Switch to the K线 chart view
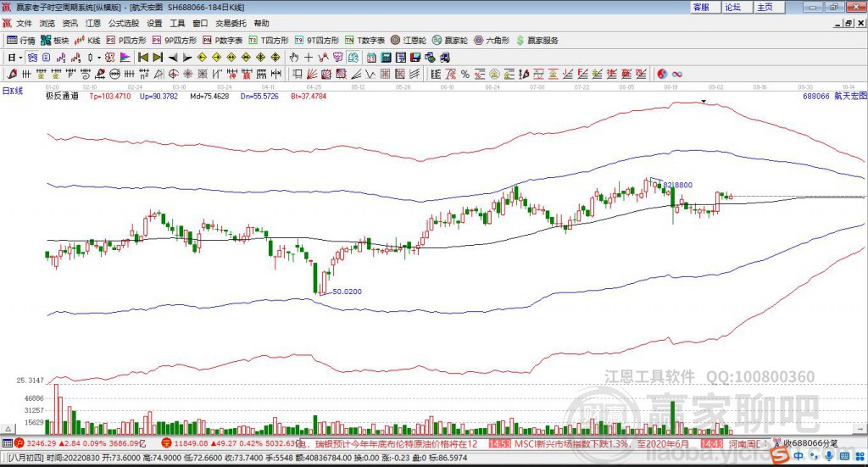The width and height of the screenshot is (868, 467). tap(87, 41)
